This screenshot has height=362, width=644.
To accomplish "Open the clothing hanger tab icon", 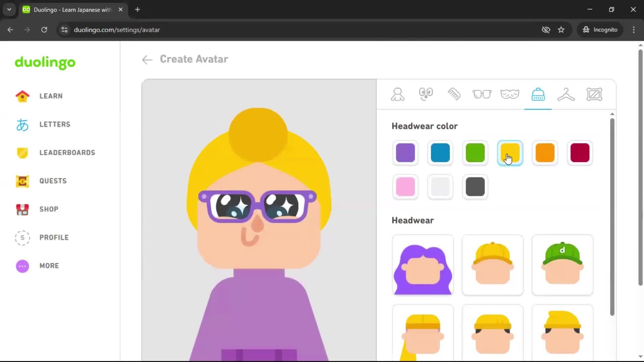I will [x=566, y=94].
